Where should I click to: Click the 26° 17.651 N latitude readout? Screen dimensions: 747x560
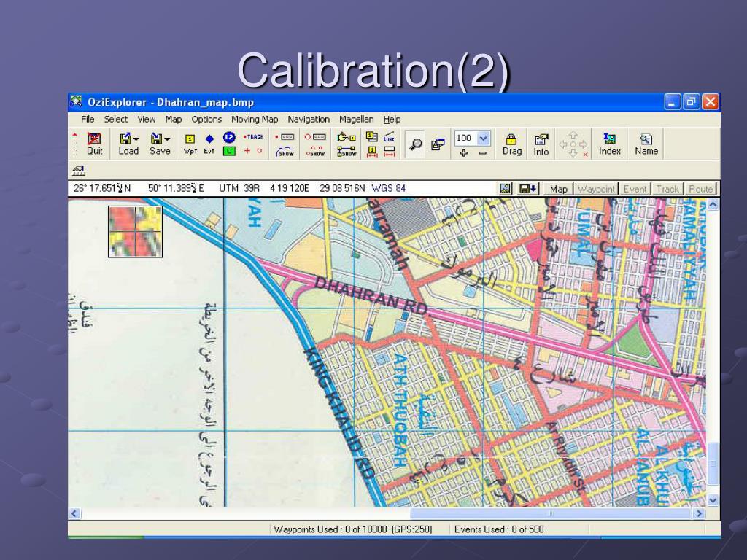click(x=102, y=189)
